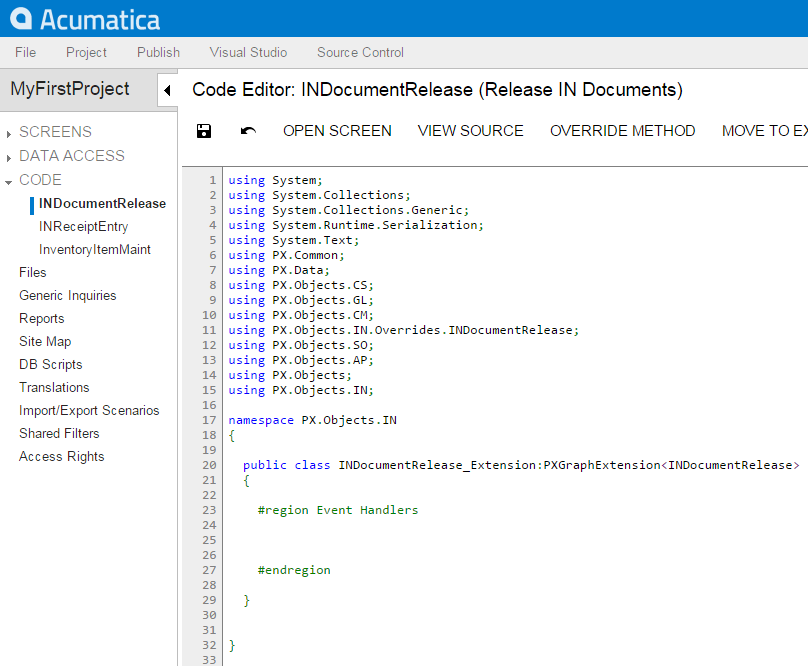Screen dimensions: 808x666
Task: Open DB Scripts in the sidebar
Action: point(50,364)
